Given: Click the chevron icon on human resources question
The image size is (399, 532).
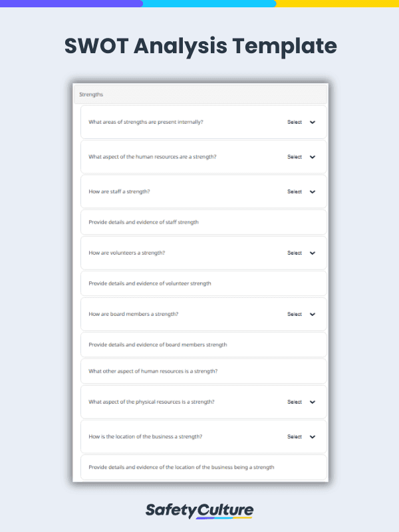Looking at the screenshot, I should click(x=311, y=157).
